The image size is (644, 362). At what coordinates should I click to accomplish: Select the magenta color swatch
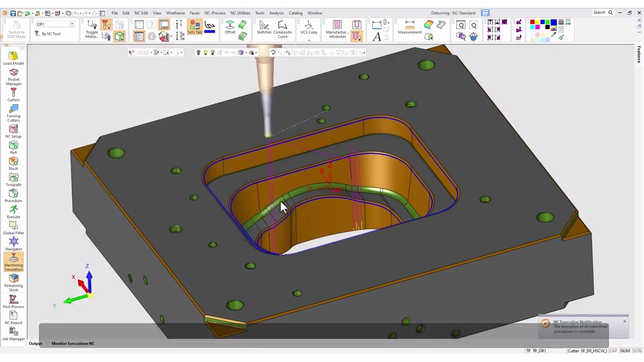[x=537, y=28]
